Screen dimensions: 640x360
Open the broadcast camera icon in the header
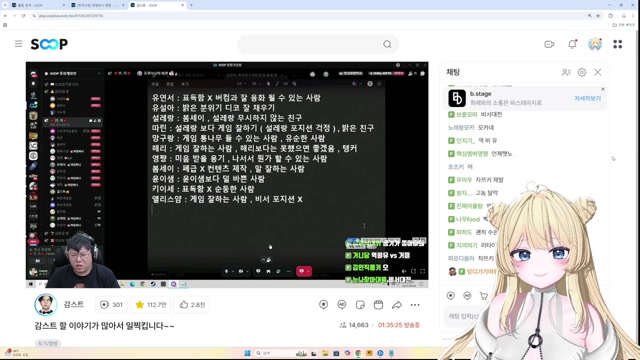[x=549, y=44]
